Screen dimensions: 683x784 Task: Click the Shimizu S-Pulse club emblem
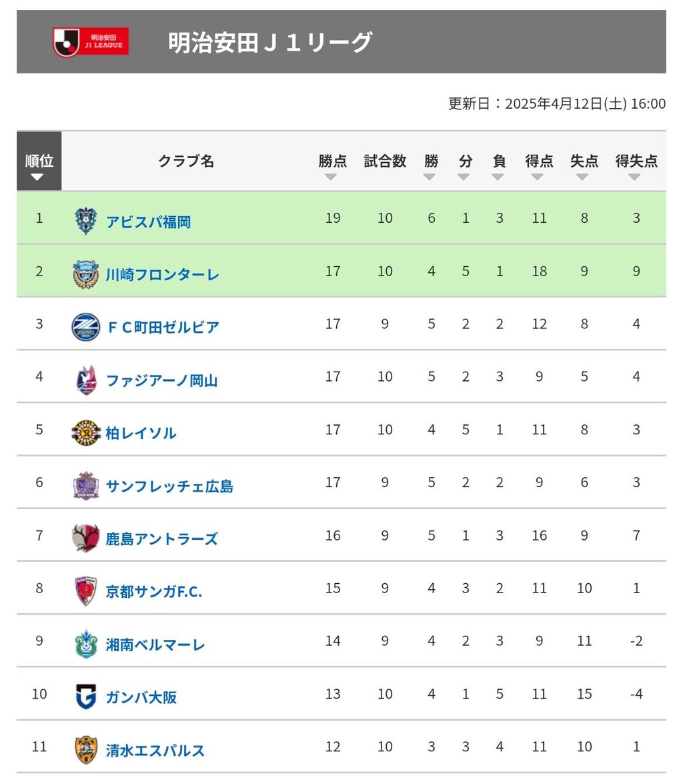pyautogui.click(x=86, y=749)
